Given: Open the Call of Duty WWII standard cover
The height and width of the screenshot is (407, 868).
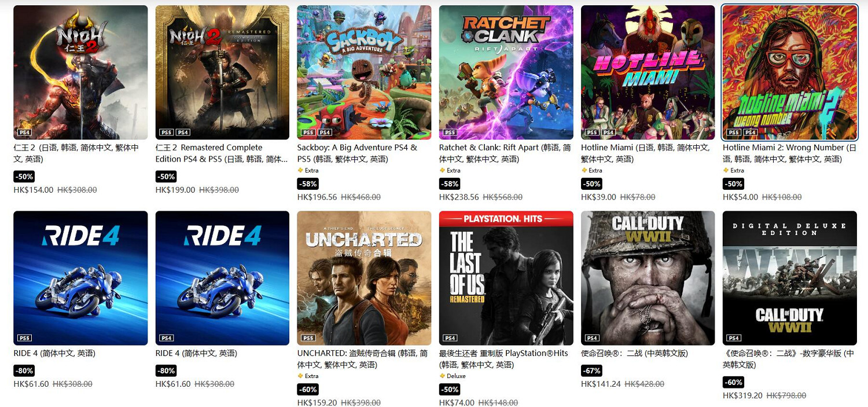Looking at the screenshot, I should click(x=648, y=278).
